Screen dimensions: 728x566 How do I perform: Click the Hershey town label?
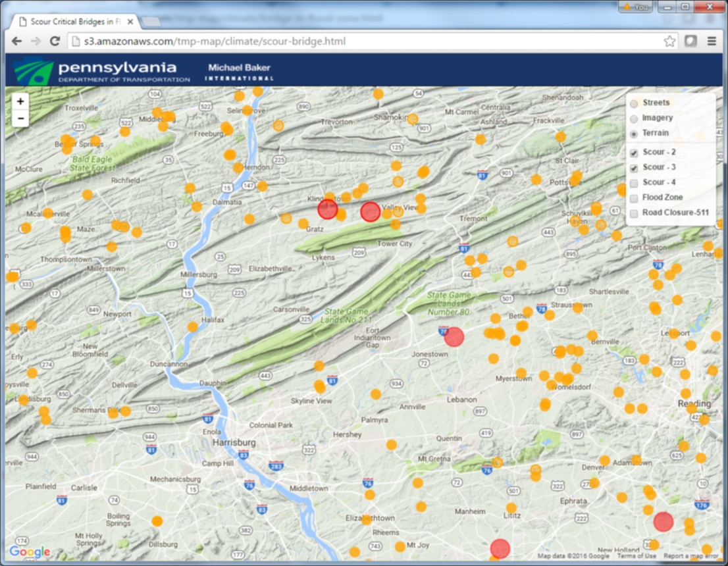click(348, 434)
